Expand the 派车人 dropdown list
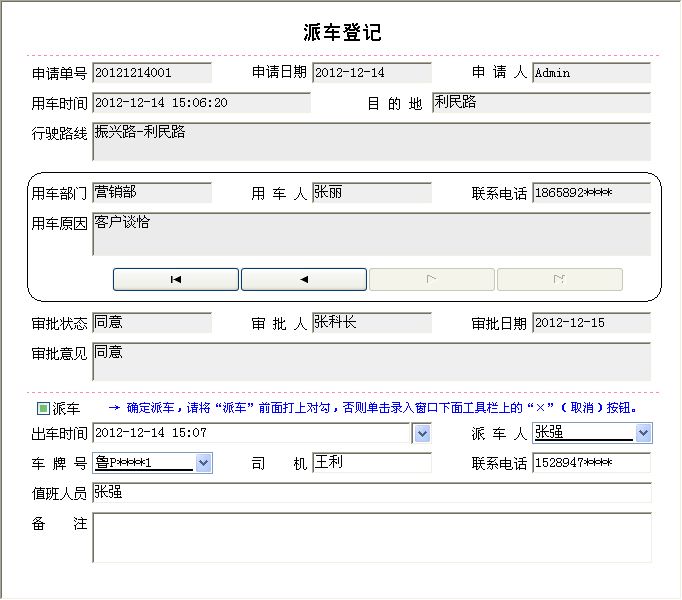Viewport: 682px width, 600px height. pyautogui.click(x=643, y=433)
